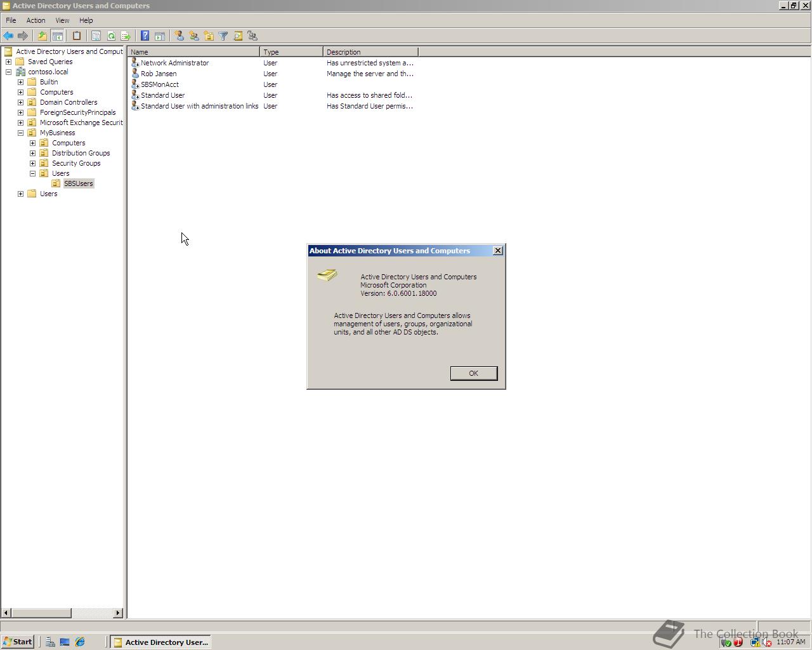The width and height of the screenshot is (812, 650).
Task: Toggle the Show/Hide Console Tree button
Action: pyautogui.click(x=57, y=36)
